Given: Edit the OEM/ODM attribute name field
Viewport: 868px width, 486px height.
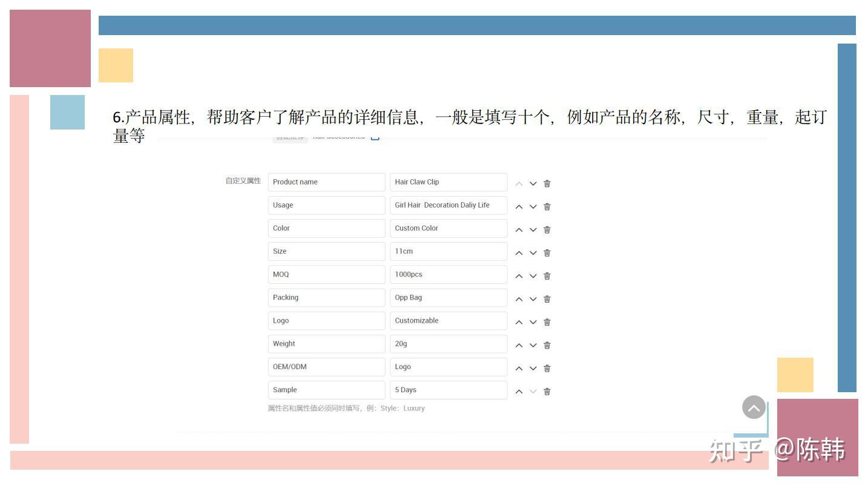Looking at the screenshot, I should click(x=327, y=367).
